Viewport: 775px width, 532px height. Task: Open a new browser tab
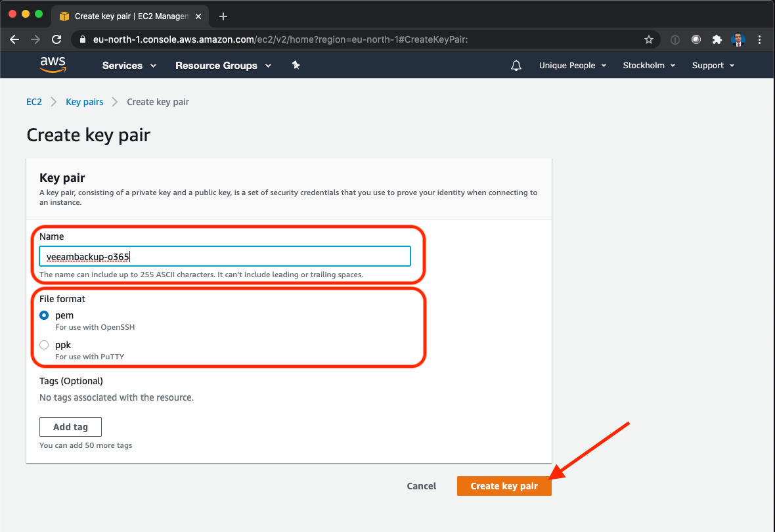223,16
